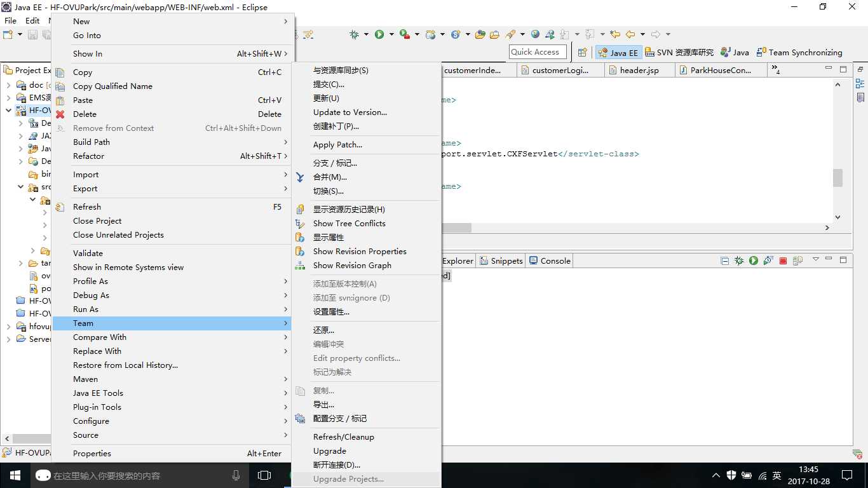Switch to the Java EE perspective

point(617,53)
